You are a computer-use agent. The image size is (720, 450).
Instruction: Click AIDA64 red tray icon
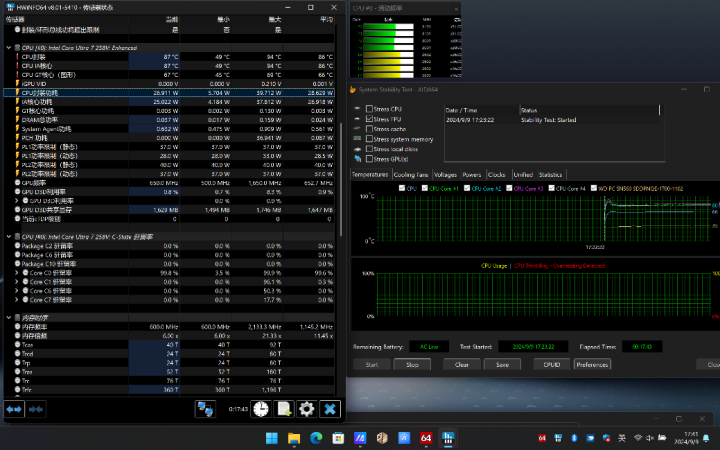tap(542, 438)
